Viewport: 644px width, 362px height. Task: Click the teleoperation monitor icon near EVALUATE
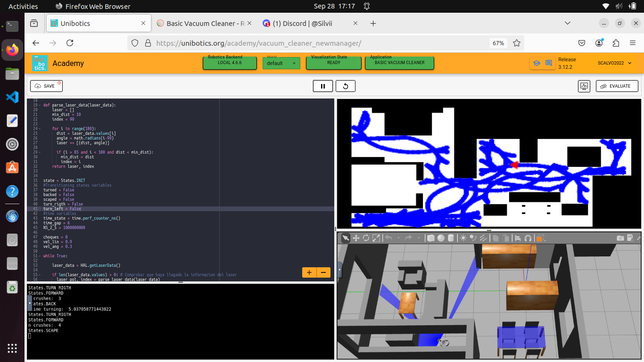(584, 86)
